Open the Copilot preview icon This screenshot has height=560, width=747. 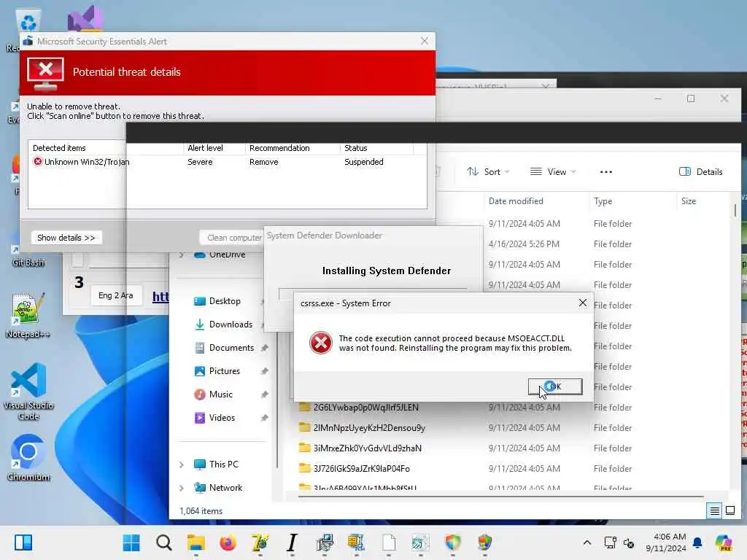pos(724,542)
